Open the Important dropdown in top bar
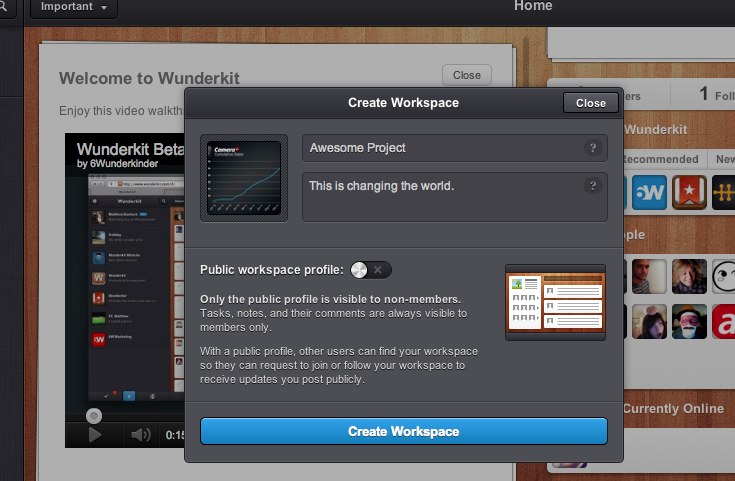The width and height of the screenshot is (735, 481). pyautogui.click(x=74, y=7)
